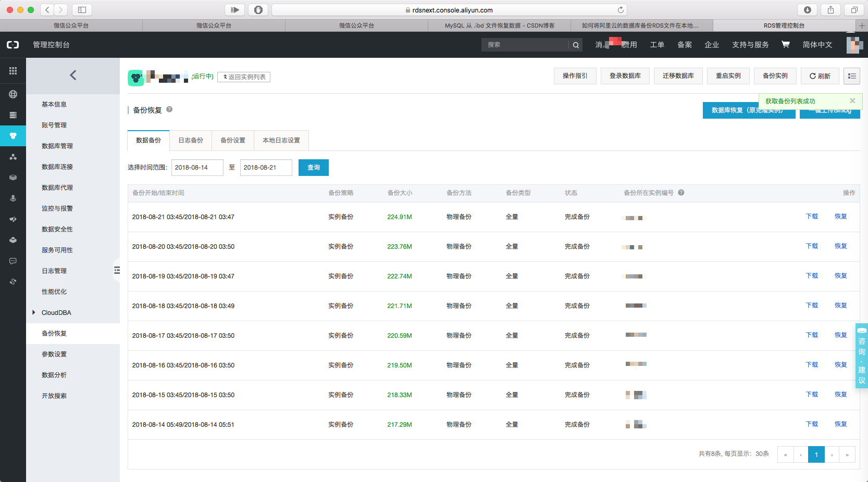Click the globe icon in left rail
868x482 pixels.
13,94
